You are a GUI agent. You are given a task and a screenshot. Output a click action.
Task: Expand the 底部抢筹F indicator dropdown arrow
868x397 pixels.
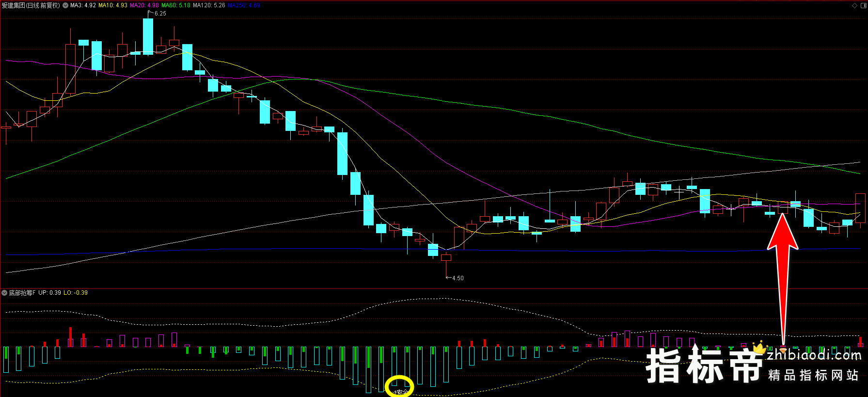pos(4,293)
